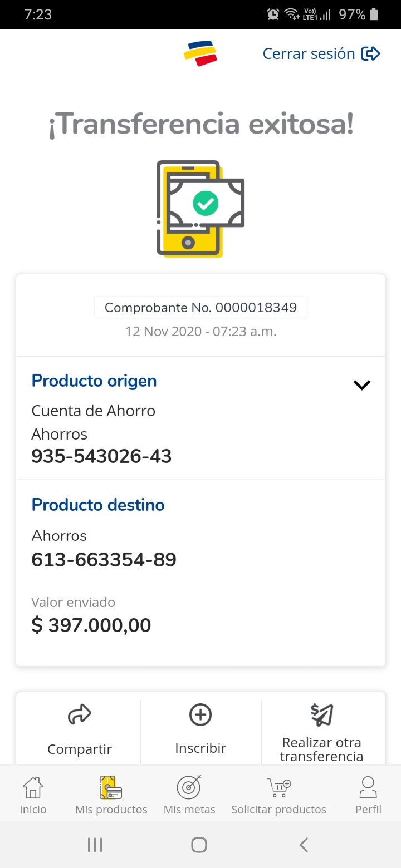The image size is (401, 868).
Task: Open Mis metas target icon
Action: pos(189,788)
